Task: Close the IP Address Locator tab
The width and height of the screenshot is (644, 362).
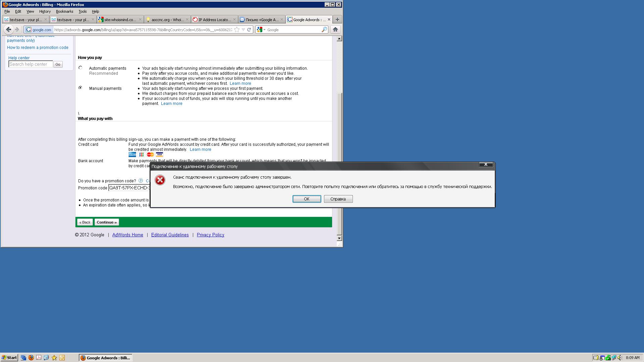Action: pyautogui.click(x=234, y=19)
